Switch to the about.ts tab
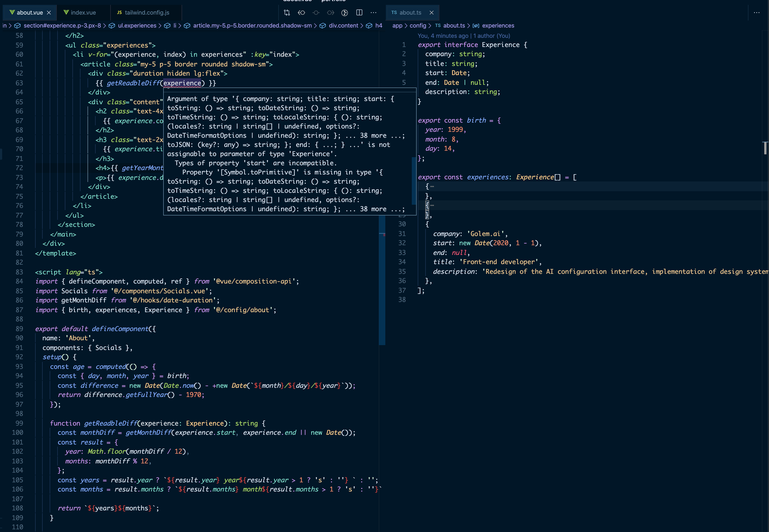This screenshot has height=532, width=769. pos(411,13)
